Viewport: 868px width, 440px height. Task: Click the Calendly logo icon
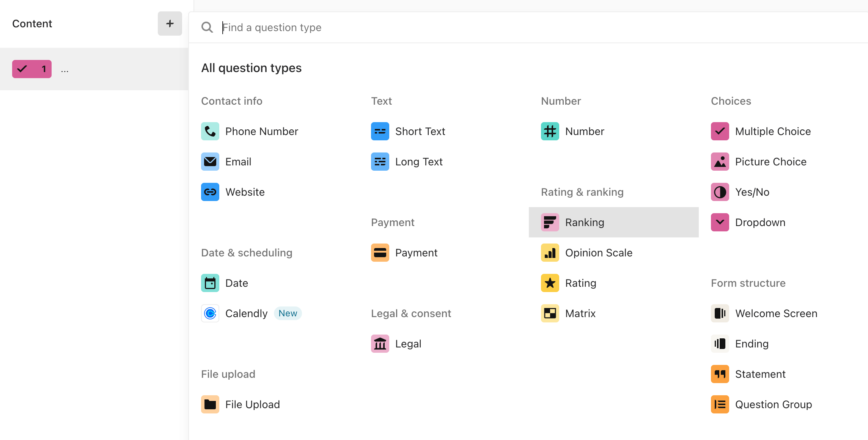click(x=210, y=313)
